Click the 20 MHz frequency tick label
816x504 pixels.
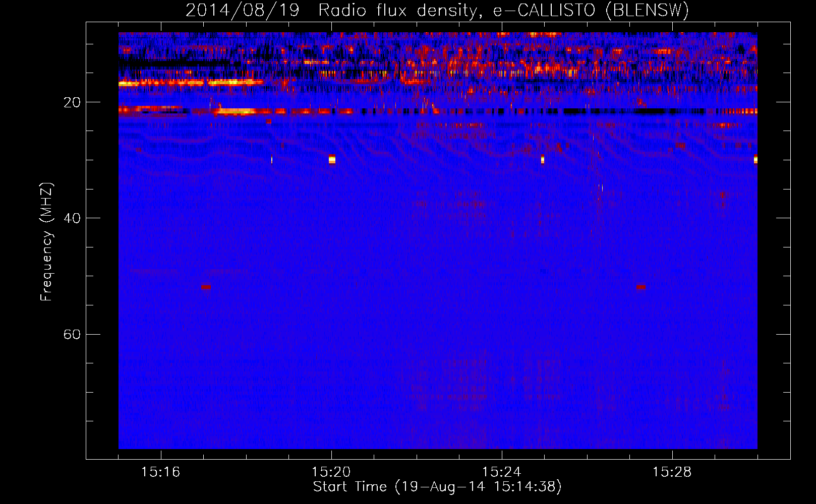coord(72,102)
